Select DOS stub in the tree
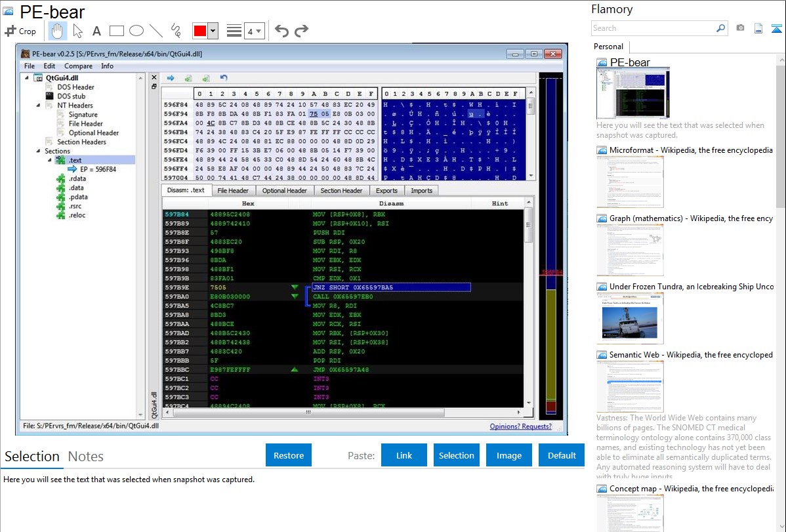Image resolution: width=786 pixels, height=532 pixels. [71, 96]
